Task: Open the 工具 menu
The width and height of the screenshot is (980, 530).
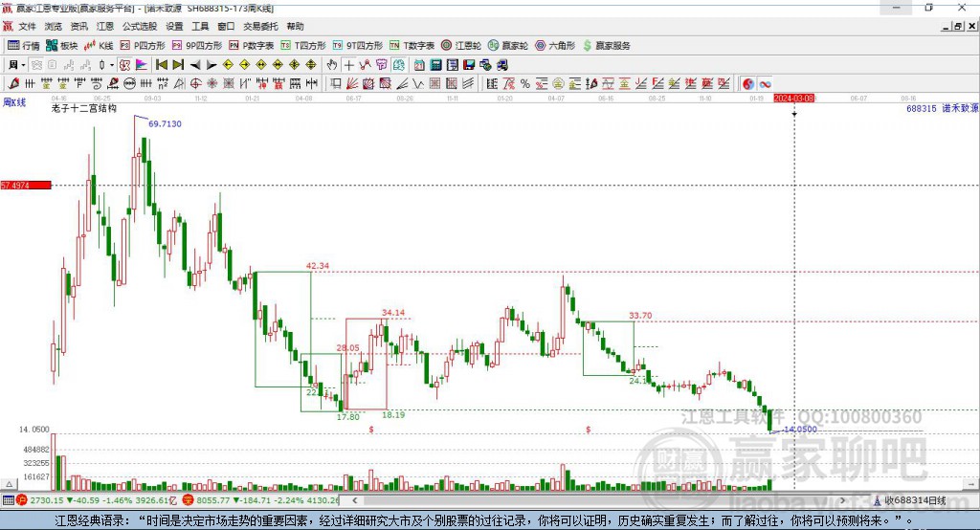Action: click(200, 26)
